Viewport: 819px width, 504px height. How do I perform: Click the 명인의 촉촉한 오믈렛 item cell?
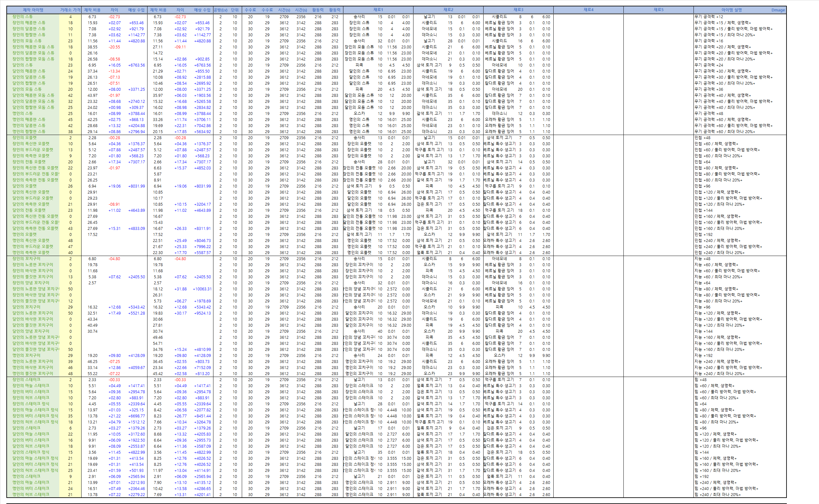point(31,253)
